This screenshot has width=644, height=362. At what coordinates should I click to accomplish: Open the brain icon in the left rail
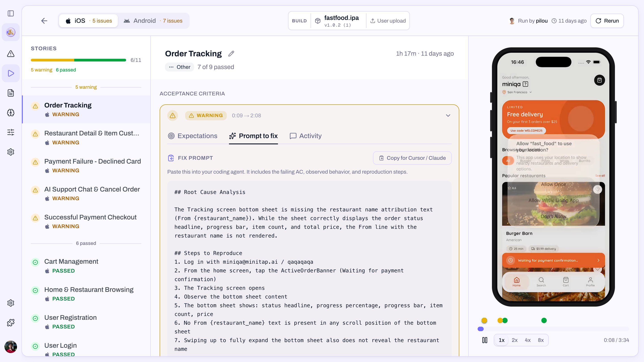tap(11, 113)
